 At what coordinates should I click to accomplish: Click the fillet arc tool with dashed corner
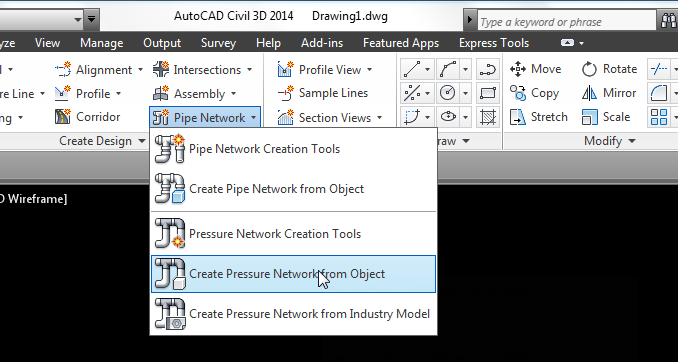point(412,117)
